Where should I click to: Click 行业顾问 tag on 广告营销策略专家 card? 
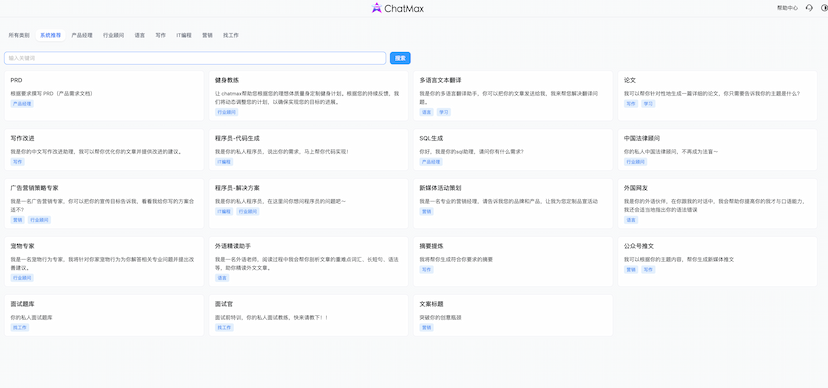[x=40, y=220]
